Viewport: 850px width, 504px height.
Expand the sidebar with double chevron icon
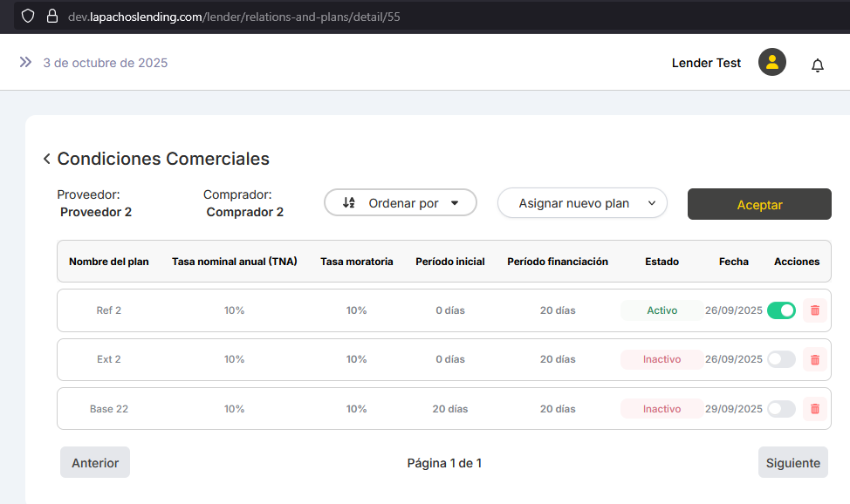pyautogui.click(x=25, y=62)
